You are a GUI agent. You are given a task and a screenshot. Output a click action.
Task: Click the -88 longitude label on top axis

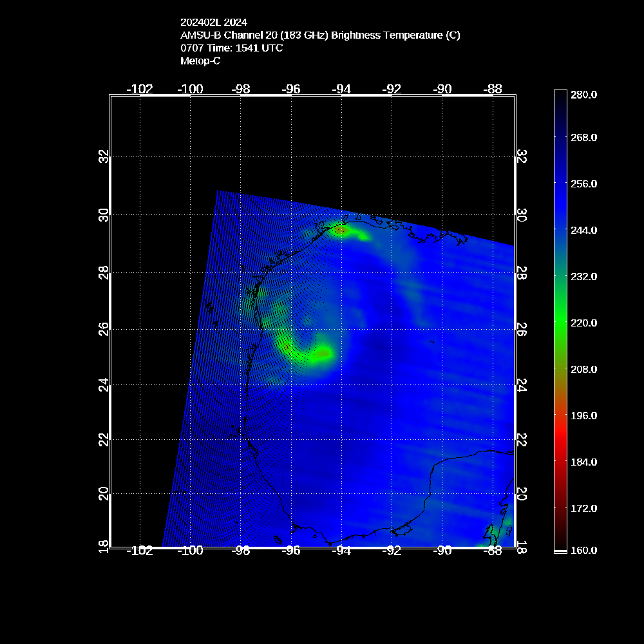pos(493,89)
